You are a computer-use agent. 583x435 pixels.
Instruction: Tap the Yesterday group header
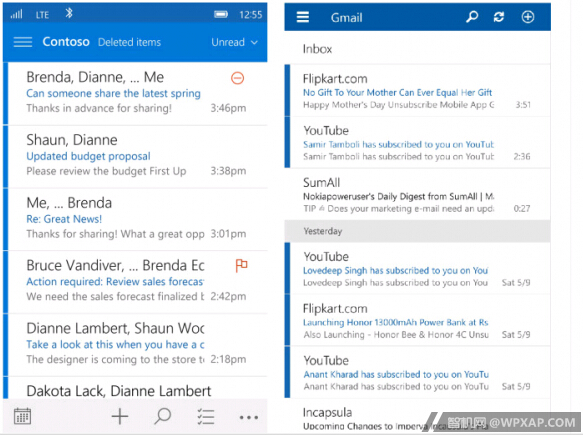417,231
